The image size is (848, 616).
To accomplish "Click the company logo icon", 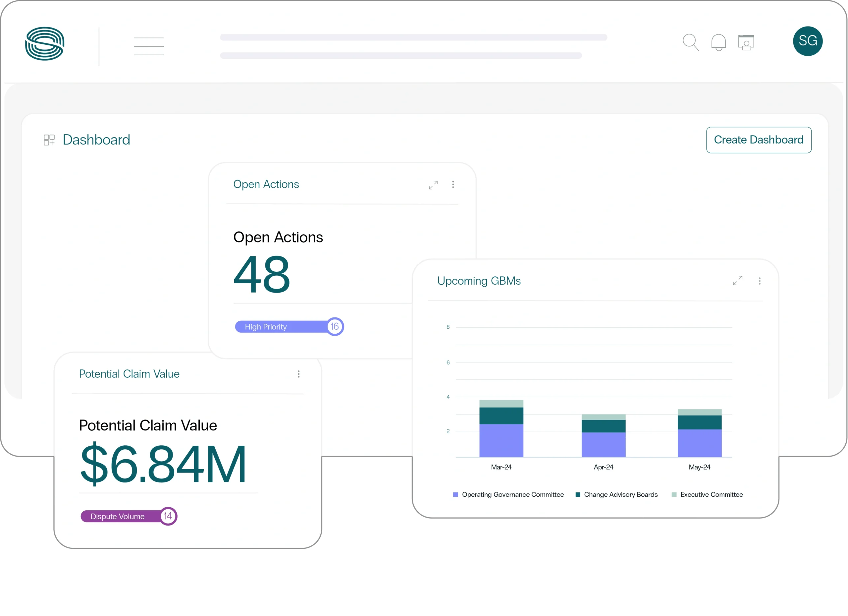I will click(44, 43).
